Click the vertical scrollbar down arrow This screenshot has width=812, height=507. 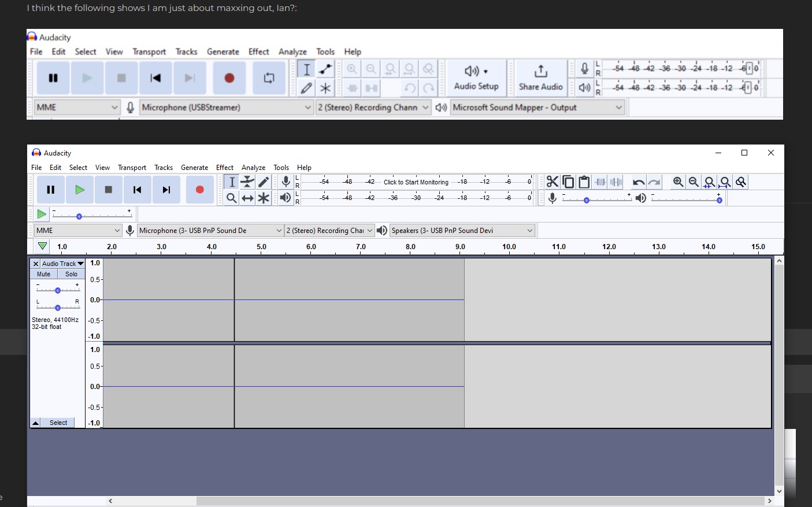pyautogui.click(x=779, y=491)
